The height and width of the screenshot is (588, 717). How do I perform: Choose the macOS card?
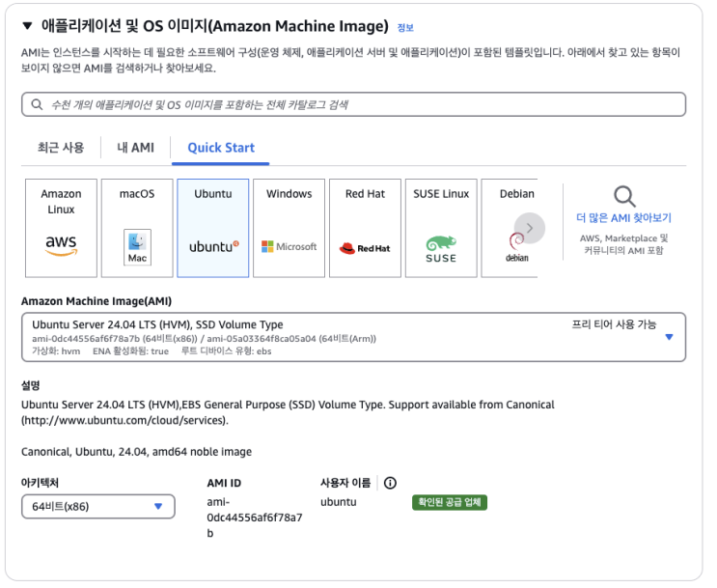click(137, 228)
